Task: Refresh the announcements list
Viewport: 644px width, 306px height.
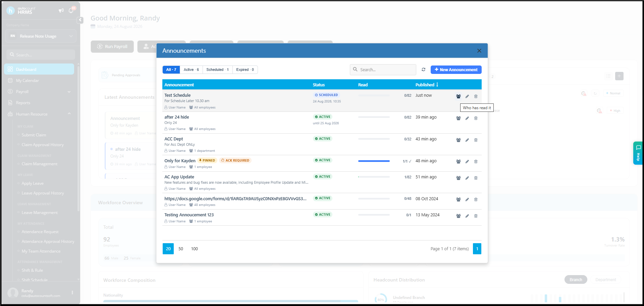Action: tap(423, 70)
